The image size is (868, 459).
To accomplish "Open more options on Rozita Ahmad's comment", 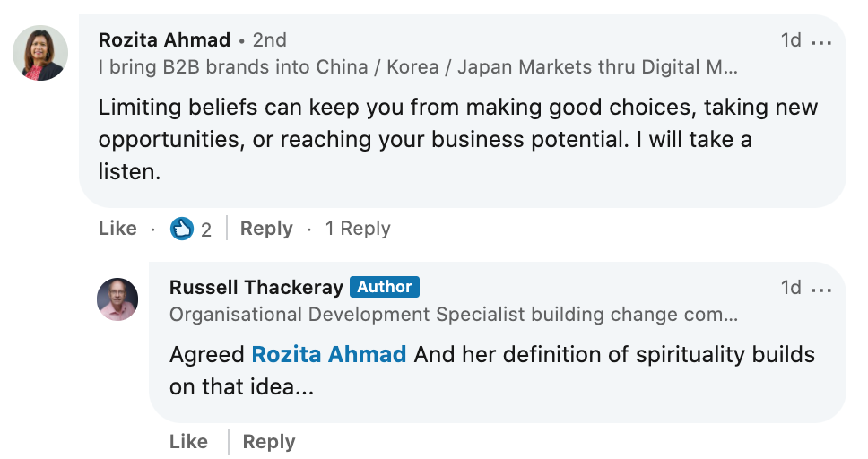I will pos(820,41).
